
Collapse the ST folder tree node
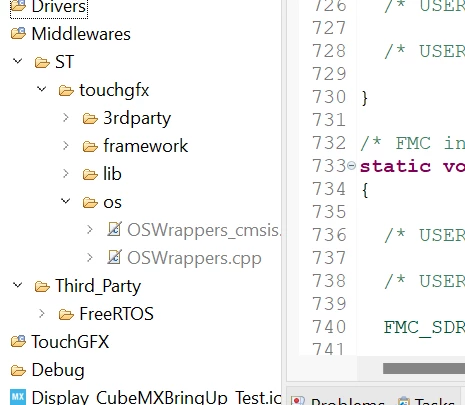coord(18,61)
